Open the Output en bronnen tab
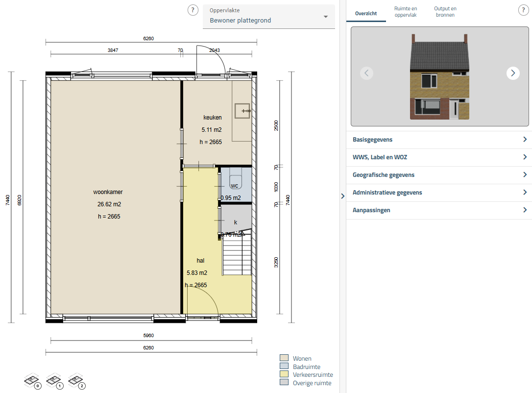 [x=445, y=12]
